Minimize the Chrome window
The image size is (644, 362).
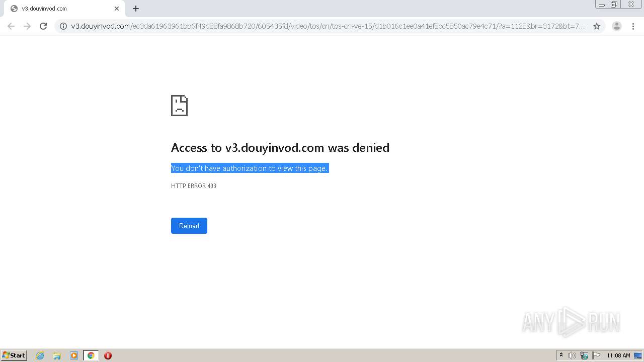pyautogui.click(x=602, y=5)
